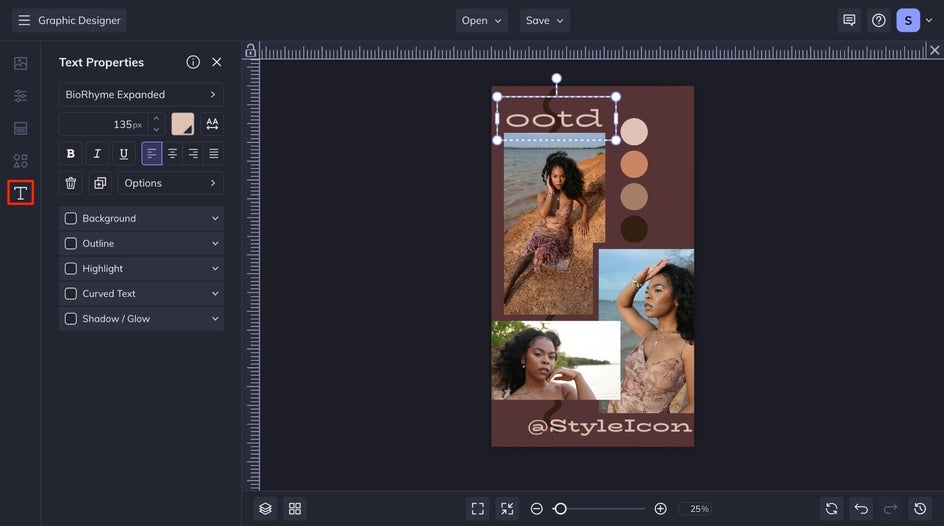
Task: Open the text color swatch
Action: tap(182, 124)
